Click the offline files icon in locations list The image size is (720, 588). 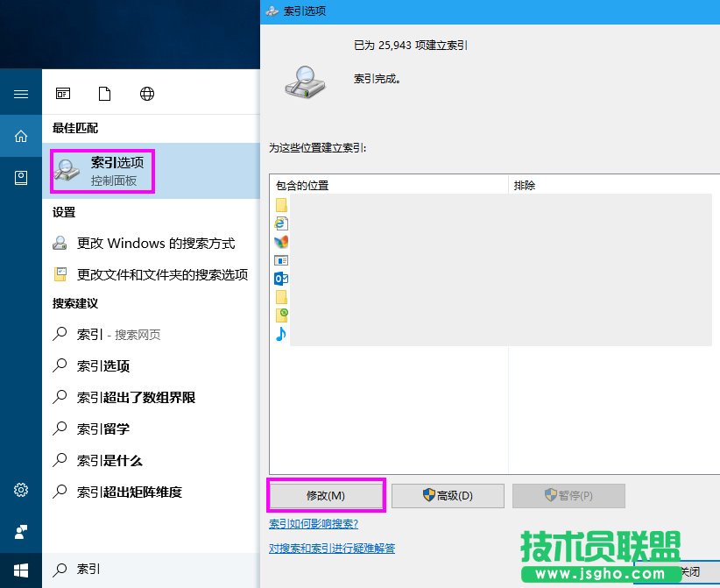(x=281, y=313)
